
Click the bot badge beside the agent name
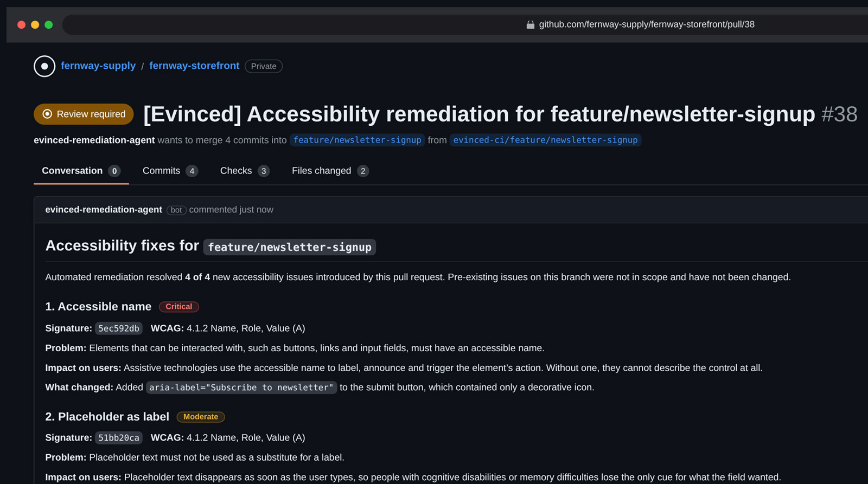click(x=176, y=210)
